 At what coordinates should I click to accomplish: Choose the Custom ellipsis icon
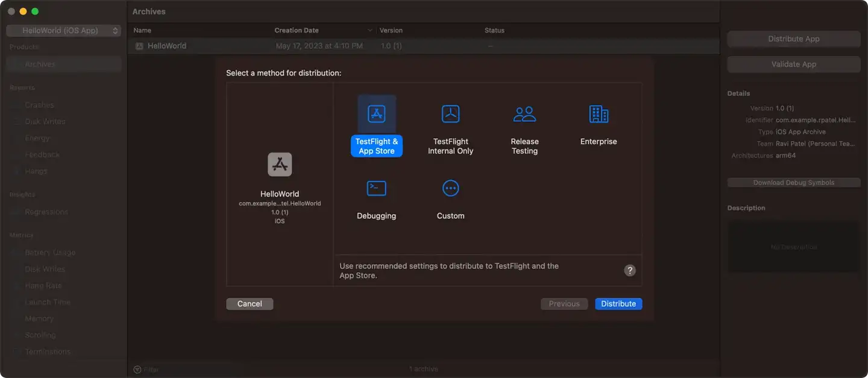click(x=451, y=188)
